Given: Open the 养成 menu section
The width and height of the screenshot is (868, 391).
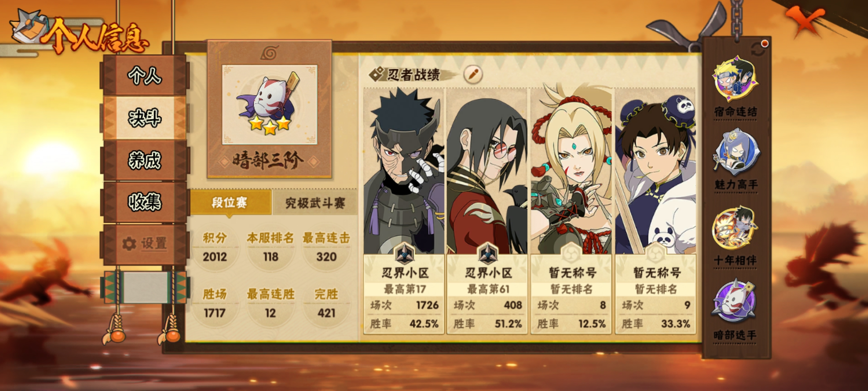Looking at the screenshot, I should pyautogui.click(x=145, y=160).
